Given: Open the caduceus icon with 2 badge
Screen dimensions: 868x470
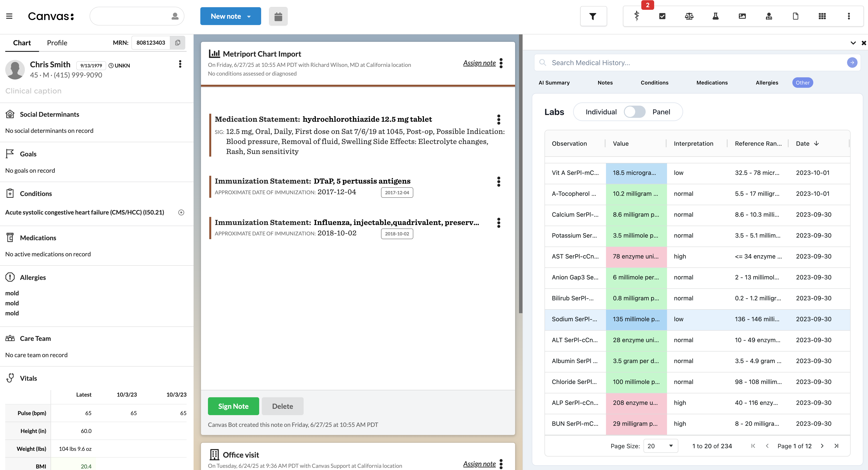Looking at the screenshot, I should [x=637, y=16].
